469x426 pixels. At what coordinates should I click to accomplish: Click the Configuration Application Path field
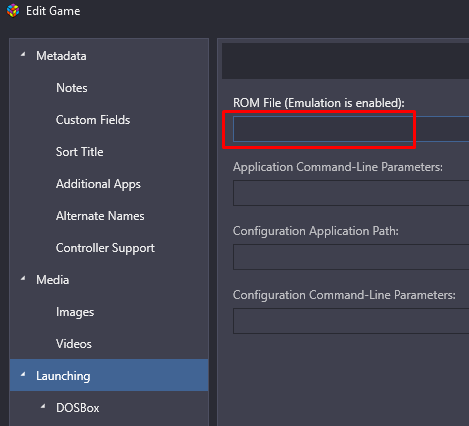coord(351,257)
